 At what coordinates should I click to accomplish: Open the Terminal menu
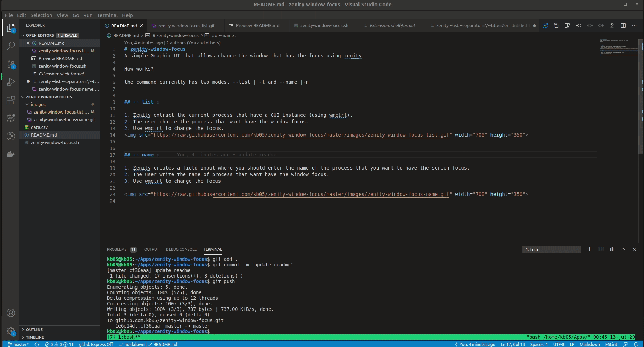[107, 15]
